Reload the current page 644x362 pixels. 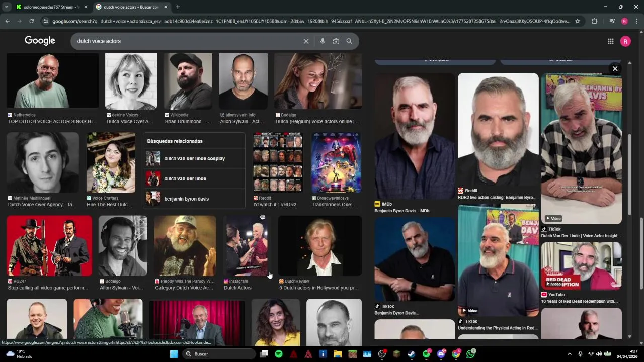(x=31, y=21)
